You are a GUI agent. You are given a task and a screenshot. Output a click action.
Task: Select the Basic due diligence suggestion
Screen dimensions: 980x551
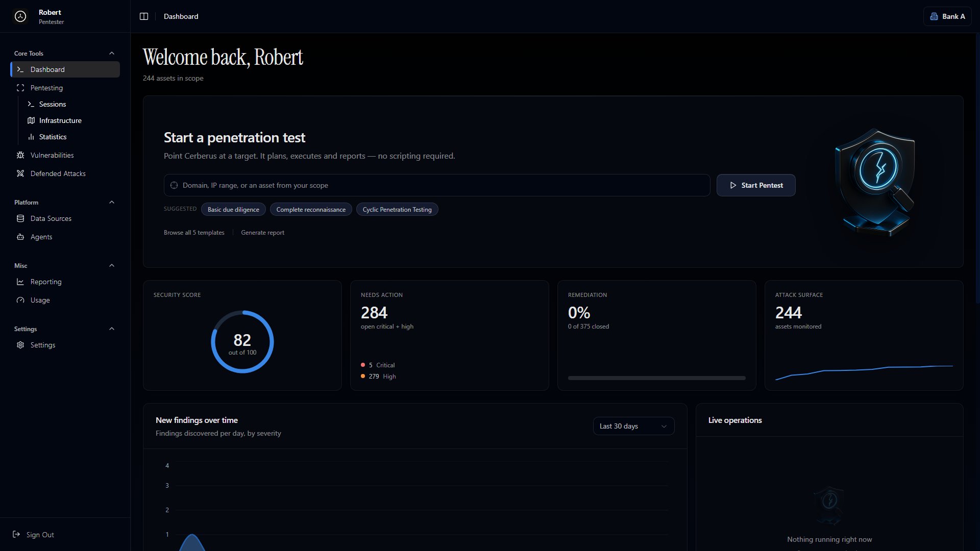pos(233,210)
